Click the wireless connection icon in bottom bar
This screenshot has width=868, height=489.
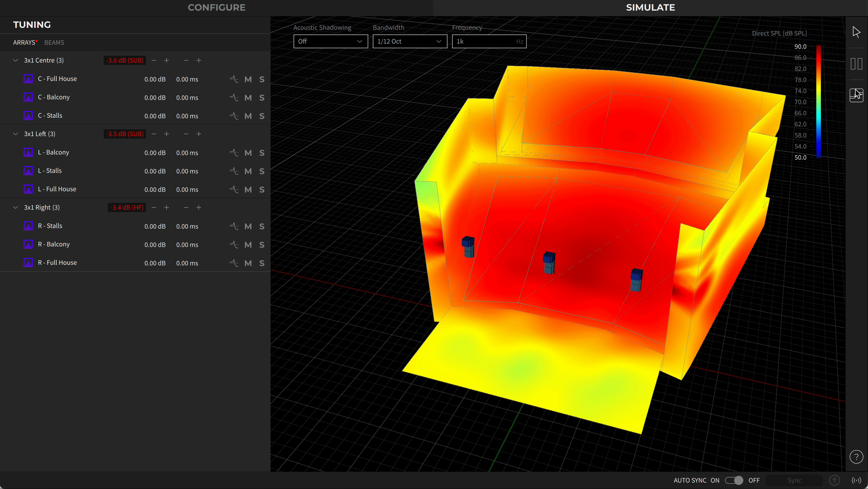click(x=856, y=480)
